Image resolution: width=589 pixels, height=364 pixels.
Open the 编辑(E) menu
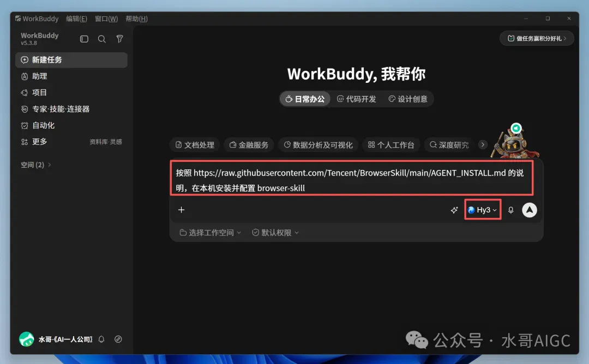pos(77,19)
